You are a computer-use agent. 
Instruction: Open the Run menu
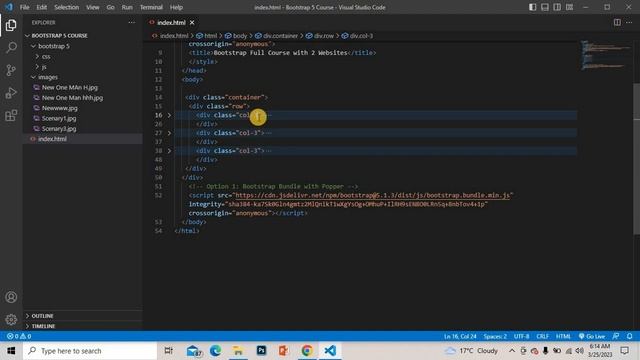[x=127, y=7]
